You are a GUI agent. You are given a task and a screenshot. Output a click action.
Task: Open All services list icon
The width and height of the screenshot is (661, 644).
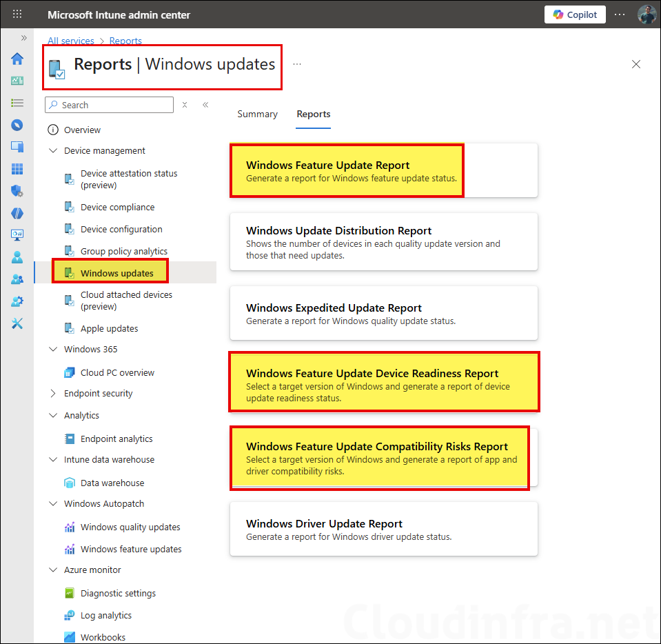[x=17, y=103]
